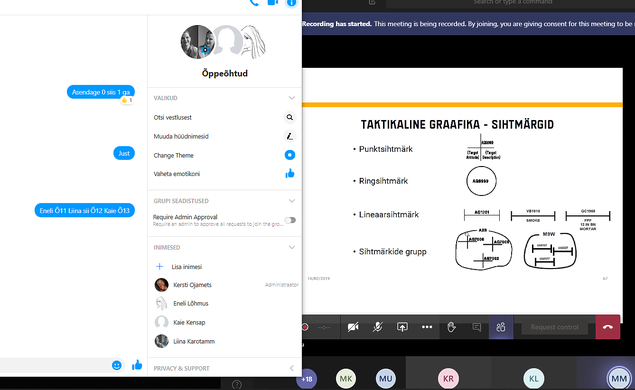The width and height of the screenshot is (635, 390).
Task: Open the emoji picker smiley in the message bar
Action: (117, 365)
